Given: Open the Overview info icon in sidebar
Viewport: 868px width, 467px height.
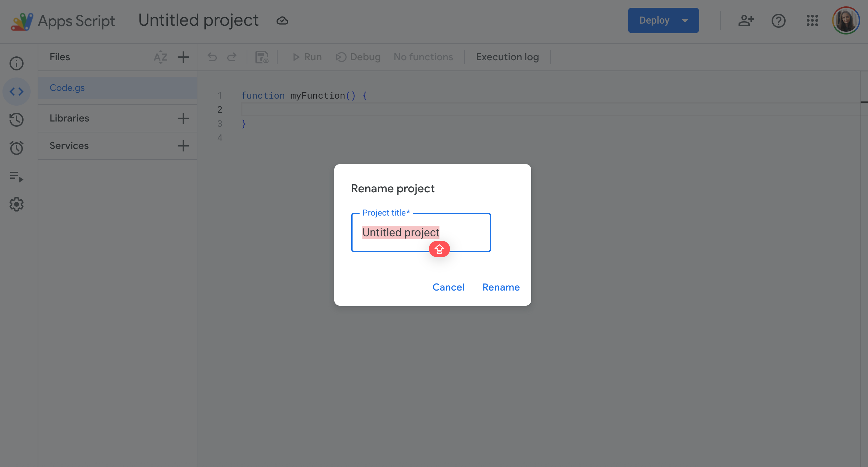Looking at the screenshot, I should [x=17, y=63].
